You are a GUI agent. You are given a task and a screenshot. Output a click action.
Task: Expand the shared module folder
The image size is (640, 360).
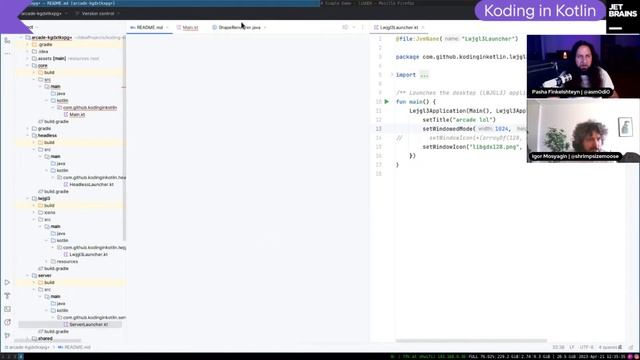tap(28, 338)
